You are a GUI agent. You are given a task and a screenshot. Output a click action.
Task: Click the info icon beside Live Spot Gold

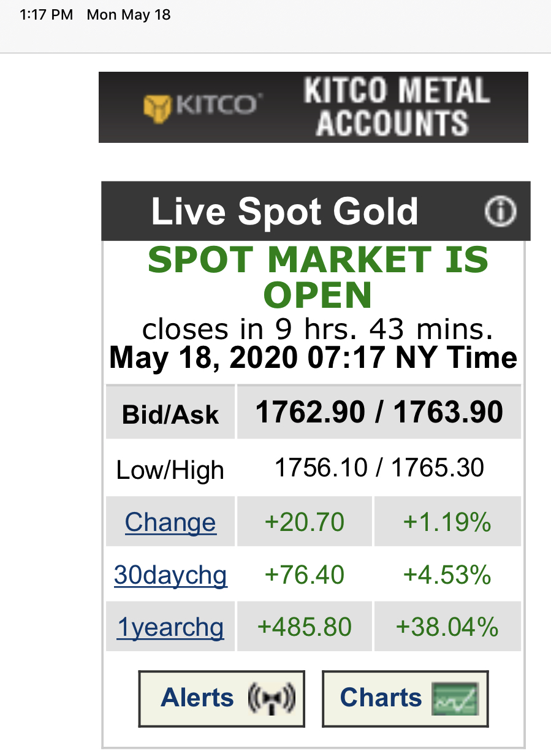tap(500, 212)
